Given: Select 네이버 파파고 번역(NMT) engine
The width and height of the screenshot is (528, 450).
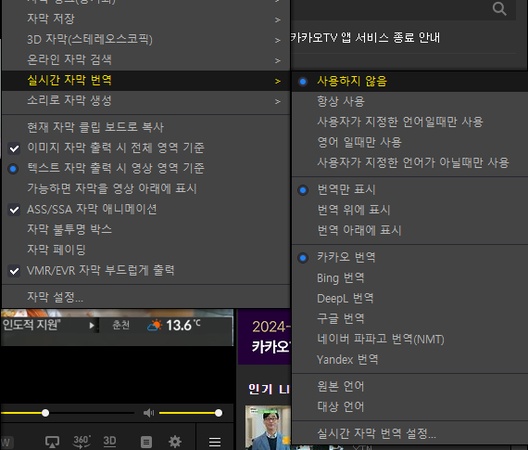Looking at the screenshot, I should (x=410, y=339).
